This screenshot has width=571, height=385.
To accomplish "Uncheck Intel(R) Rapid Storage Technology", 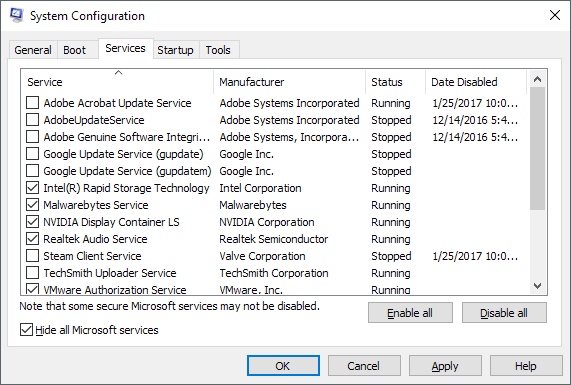I will (32, 188).
